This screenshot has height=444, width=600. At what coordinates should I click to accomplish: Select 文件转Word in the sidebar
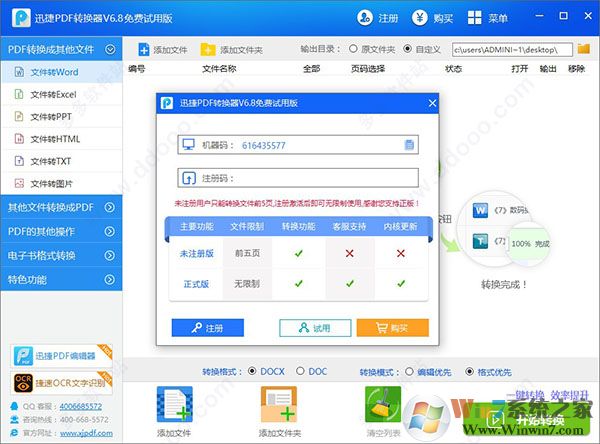pos(61,72)
